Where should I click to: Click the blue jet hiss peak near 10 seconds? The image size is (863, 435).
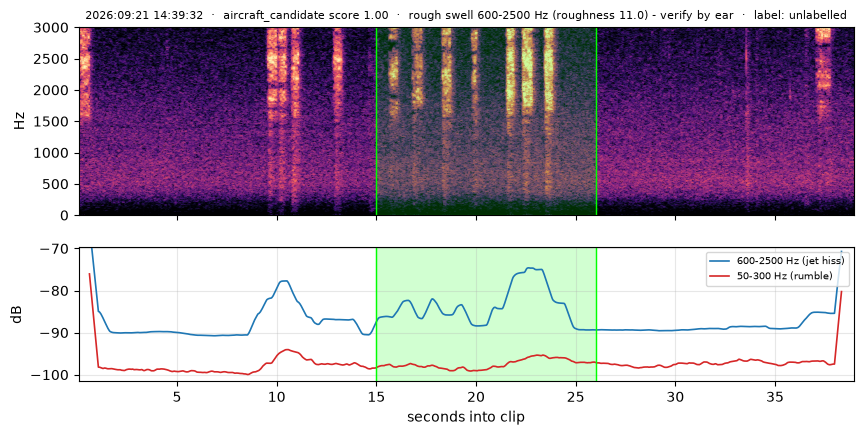pos(283,281)
